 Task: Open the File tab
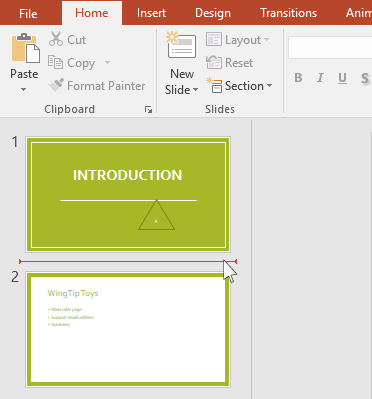pos(28,13)
